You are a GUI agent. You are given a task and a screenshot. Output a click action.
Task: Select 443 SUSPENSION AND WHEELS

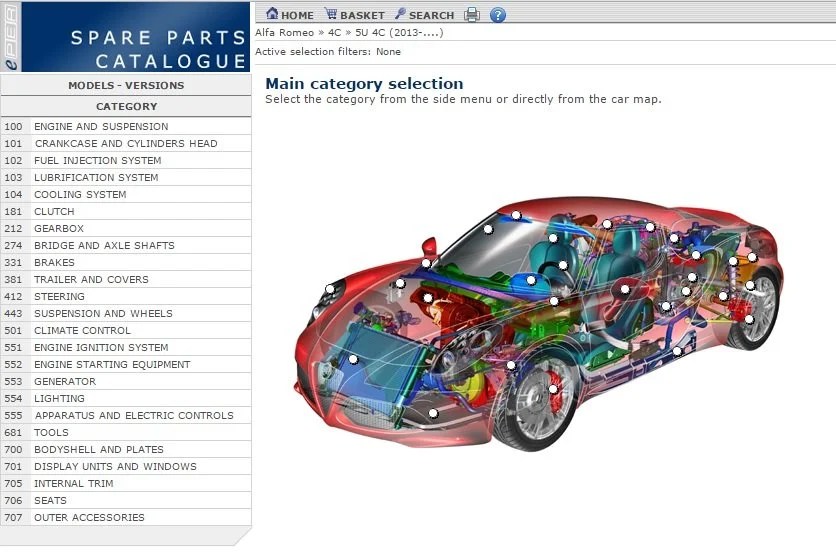(126, 314)
